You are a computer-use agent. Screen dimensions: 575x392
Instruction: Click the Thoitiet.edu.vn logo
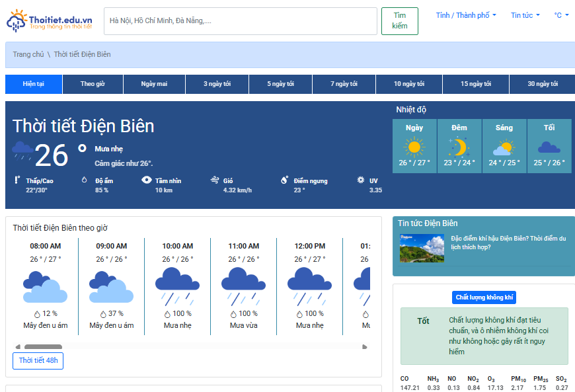tap(50, 21)
